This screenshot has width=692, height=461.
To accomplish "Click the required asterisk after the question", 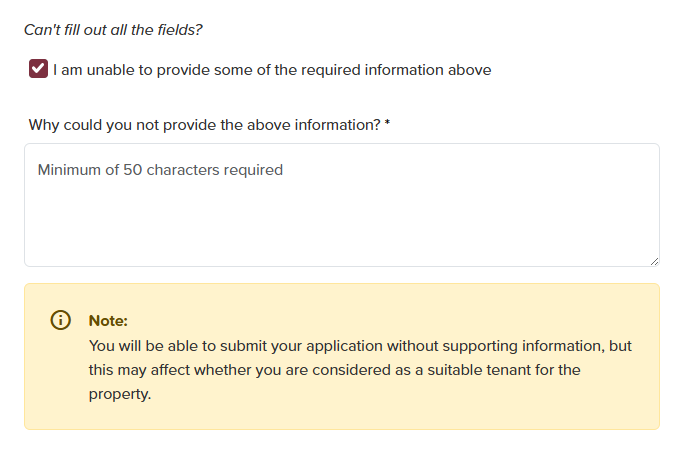I will (388, 124).
